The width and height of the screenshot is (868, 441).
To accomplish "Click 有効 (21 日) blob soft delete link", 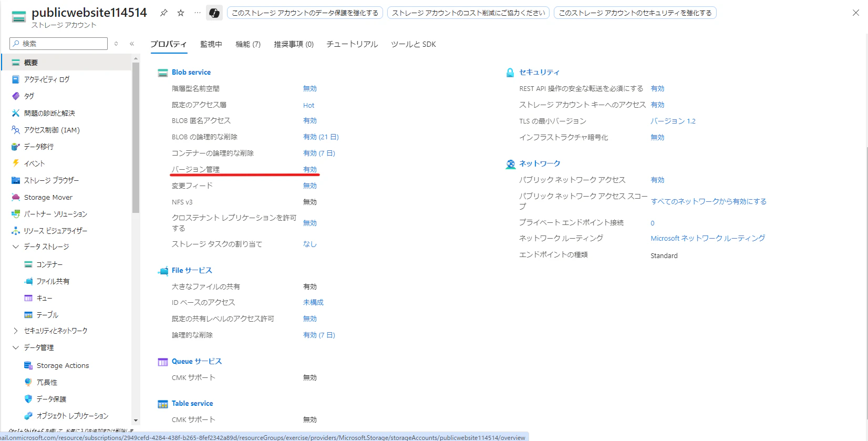I will pos(321,137).
